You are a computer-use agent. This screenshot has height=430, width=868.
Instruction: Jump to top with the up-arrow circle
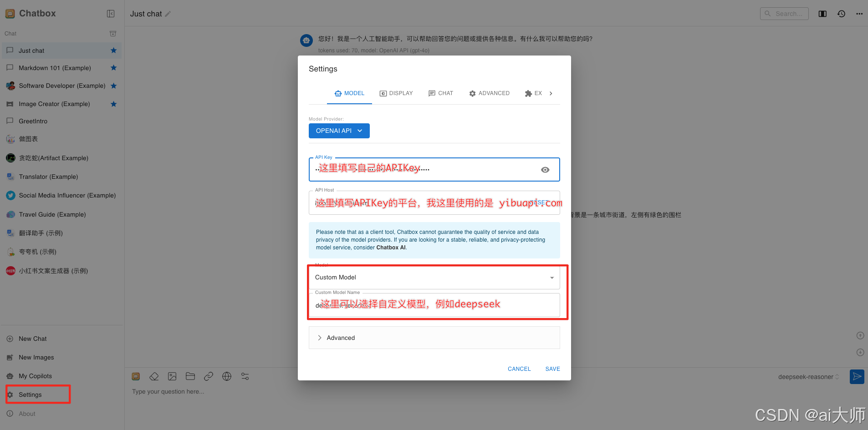pyautogui.click(x=860, y=336)
